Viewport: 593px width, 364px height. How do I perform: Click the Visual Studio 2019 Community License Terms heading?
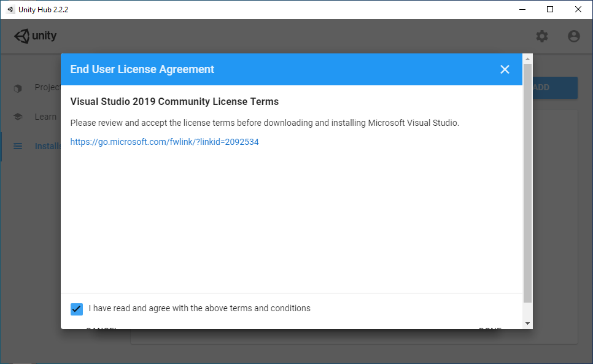[174, 102]
